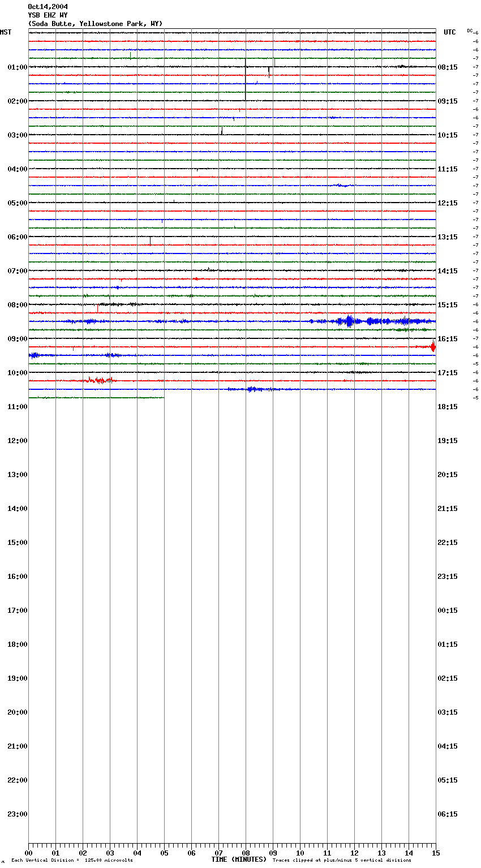This screenshot has height=868, width=481.
Task: Select the 15:00 MST time label
Action: point(18,543)
